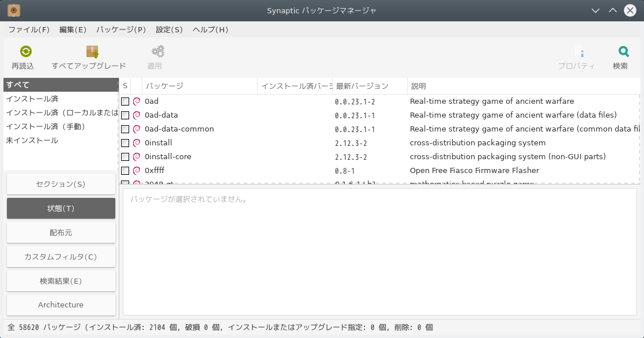This screenshot has height=338, width=644.
Task: Open the パッケージ(P) menu
Action: tap(121, 29)
